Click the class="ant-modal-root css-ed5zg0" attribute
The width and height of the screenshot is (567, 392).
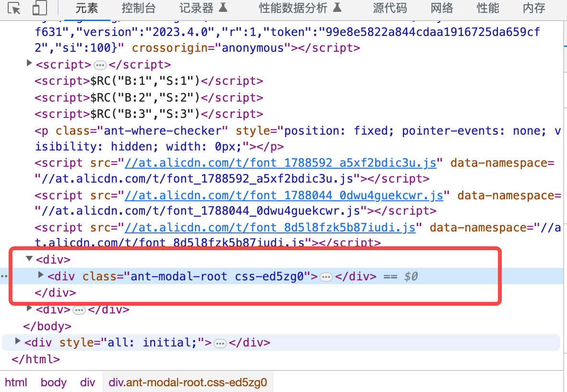point(196,277)
